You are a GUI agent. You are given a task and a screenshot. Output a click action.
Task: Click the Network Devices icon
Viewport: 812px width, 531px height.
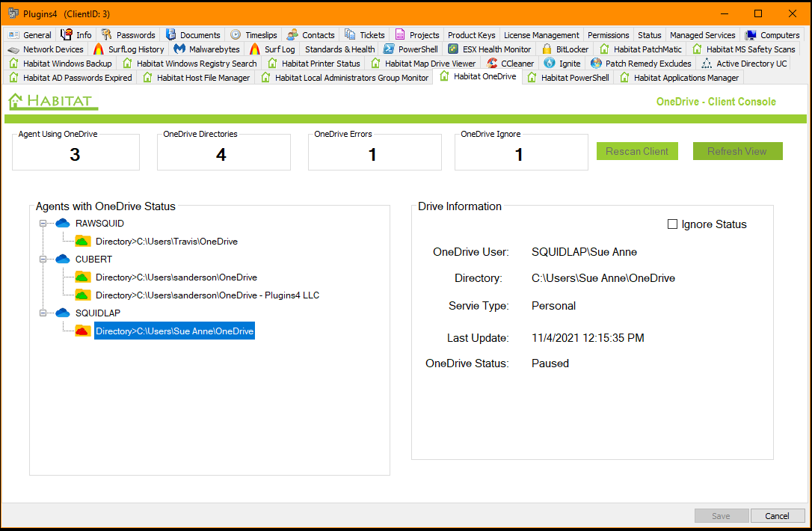[13, 49]
